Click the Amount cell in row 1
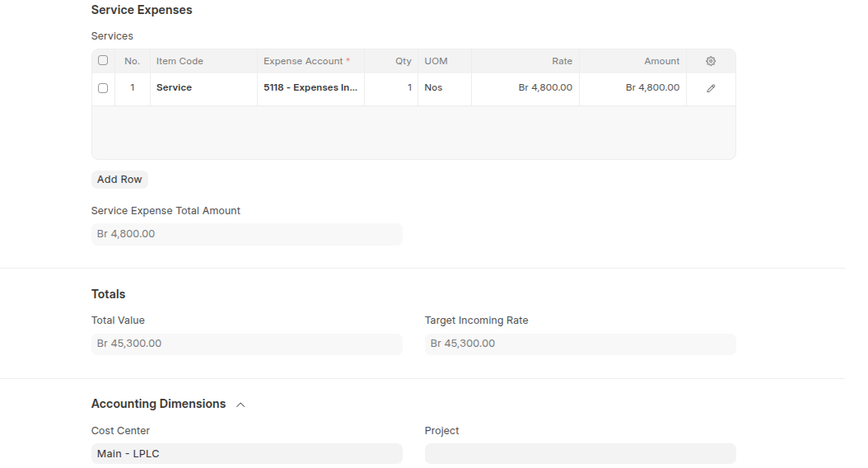Viewport: 868px width, 468px height. click(632, 87)
